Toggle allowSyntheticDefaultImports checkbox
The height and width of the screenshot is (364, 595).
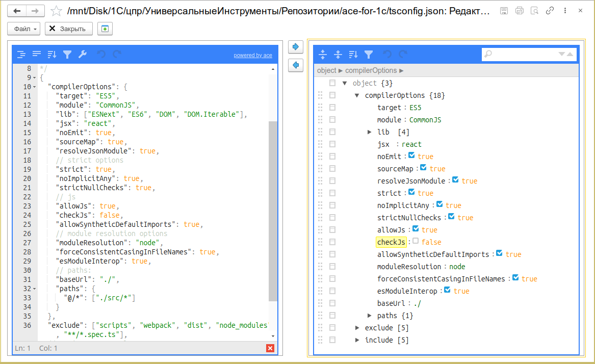pyautogui.click(x=499, y=253)
